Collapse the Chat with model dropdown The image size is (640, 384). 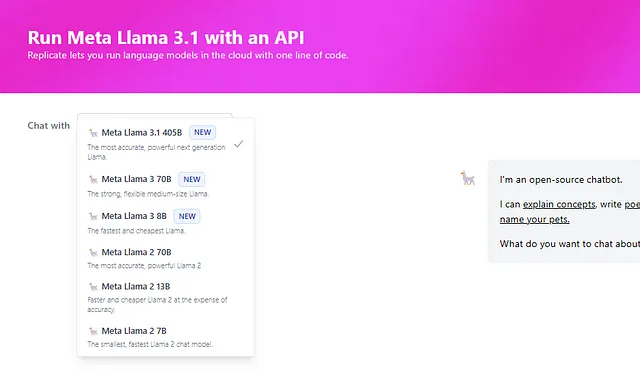[155, 115]
